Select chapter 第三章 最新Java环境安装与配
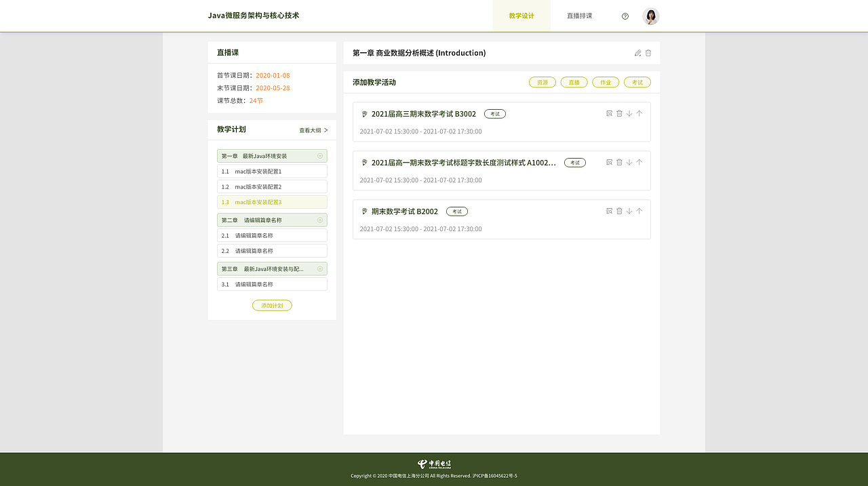This screenshot has width=868, height=486. [272, 269]
